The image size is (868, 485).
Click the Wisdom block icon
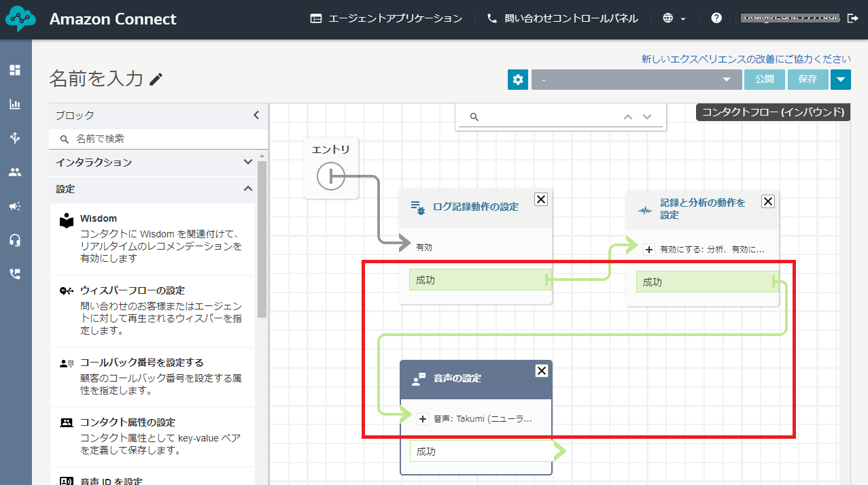pos(66,221)
